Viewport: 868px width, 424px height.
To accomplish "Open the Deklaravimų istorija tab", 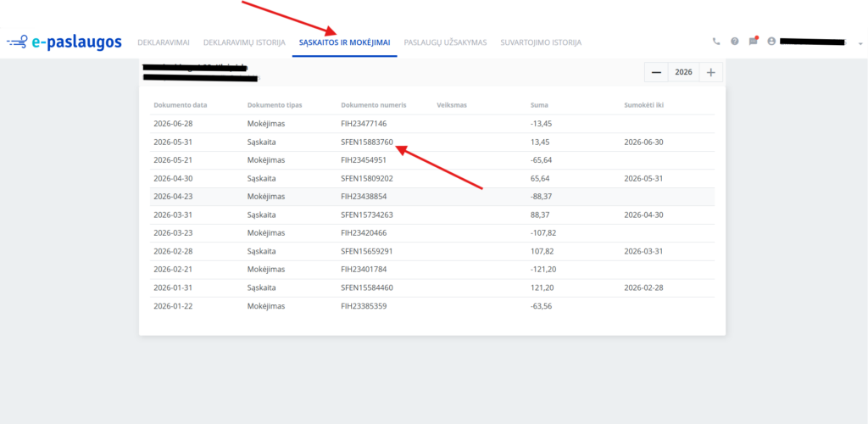I will click(245, 42).
